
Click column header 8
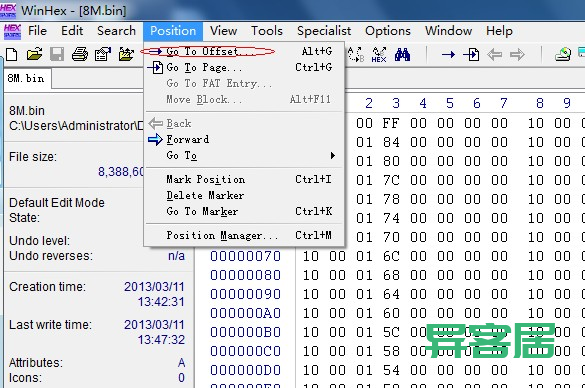pos(539,103)
